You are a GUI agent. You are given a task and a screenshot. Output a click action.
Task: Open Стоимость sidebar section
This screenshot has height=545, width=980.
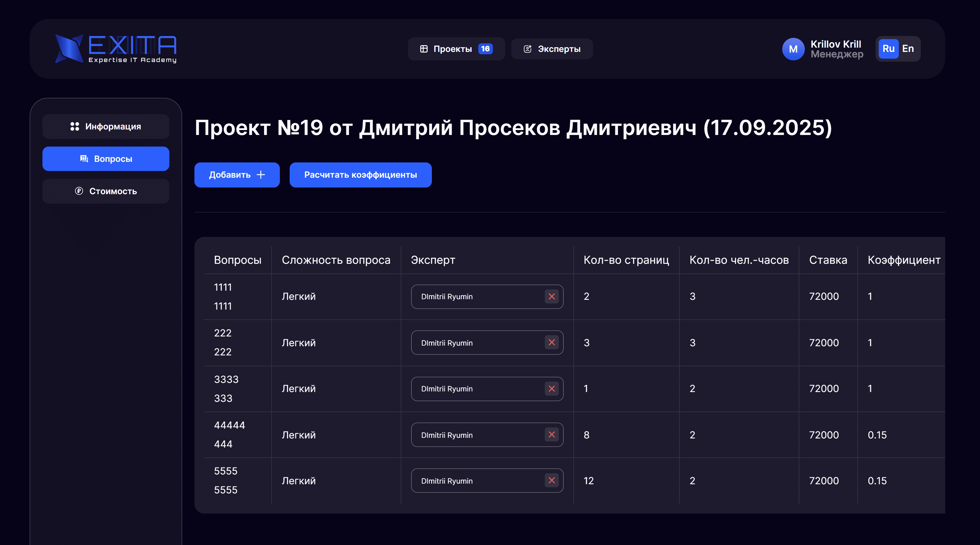(x=106, y=191)
